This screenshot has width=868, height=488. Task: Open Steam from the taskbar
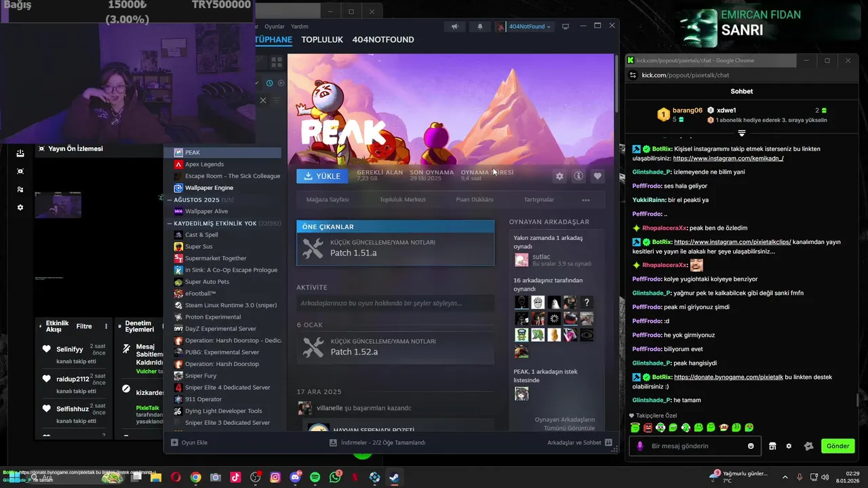(393, 477)
